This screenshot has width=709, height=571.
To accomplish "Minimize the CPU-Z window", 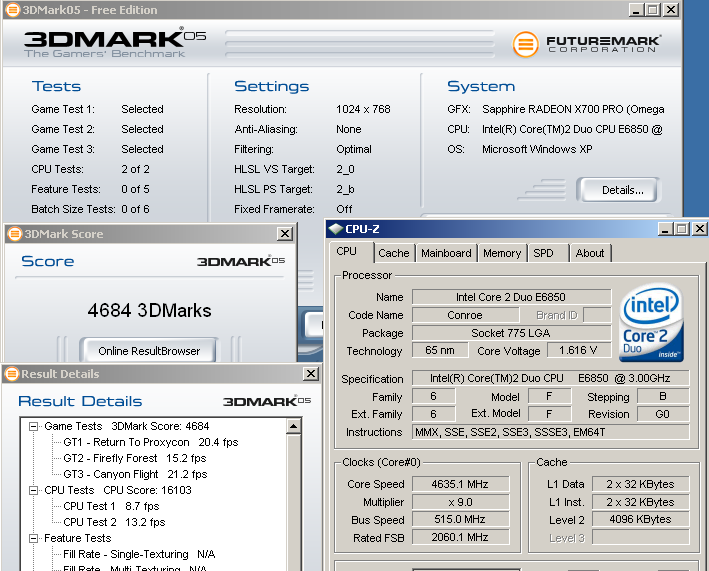I will click(665, 229).
